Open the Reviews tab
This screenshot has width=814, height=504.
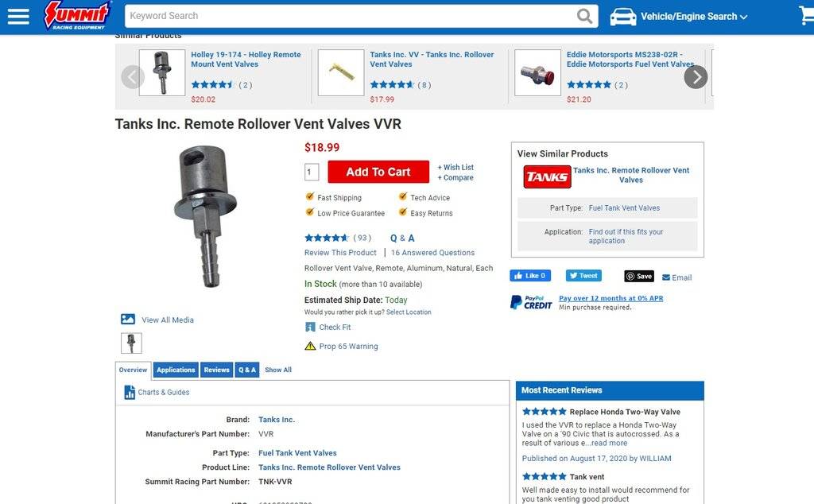point(216,370)
